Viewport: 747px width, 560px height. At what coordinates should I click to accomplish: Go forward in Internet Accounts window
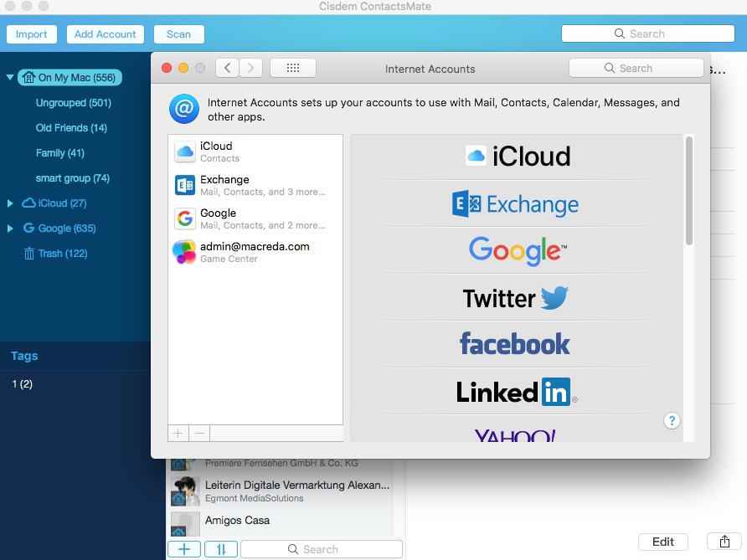pos(250,68)
